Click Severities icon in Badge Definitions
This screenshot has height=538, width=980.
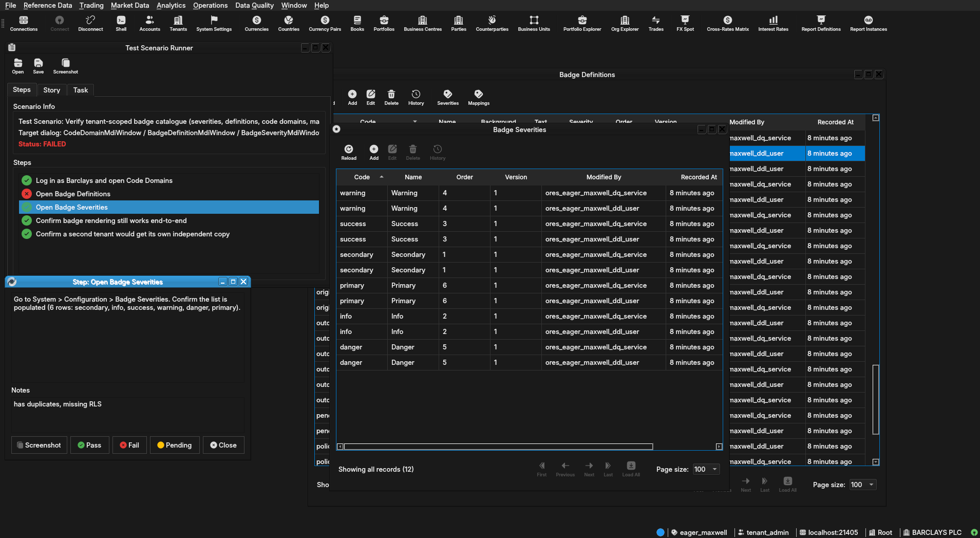point(448,97)
